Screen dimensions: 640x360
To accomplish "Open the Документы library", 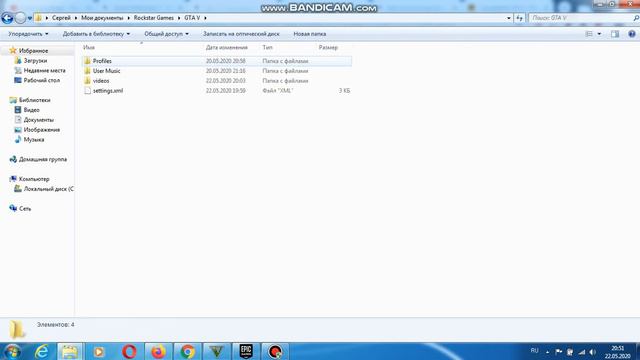I will point(39,120).
